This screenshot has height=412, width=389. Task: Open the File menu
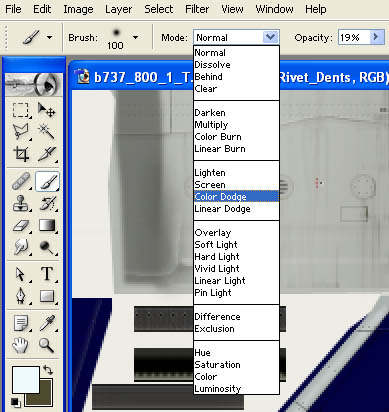click(x=14, y=9)
